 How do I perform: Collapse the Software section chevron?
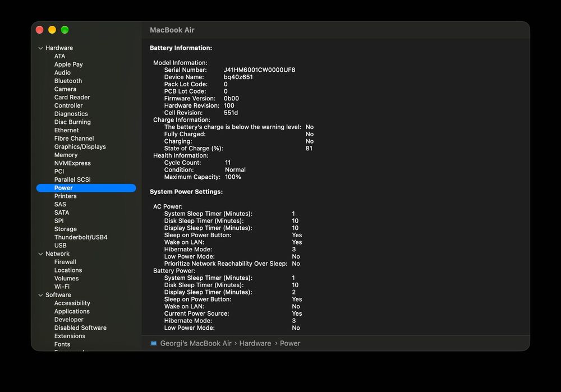tap(40, 295)
